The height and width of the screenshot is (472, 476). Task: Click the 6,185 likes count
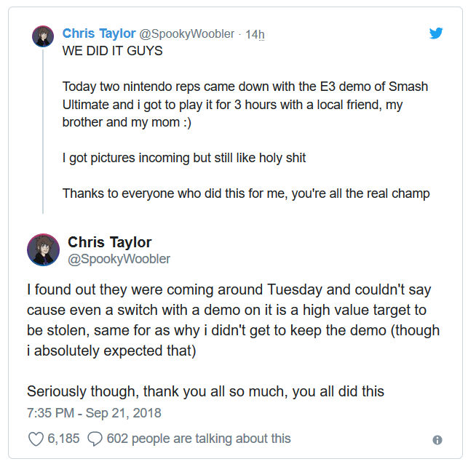(x=64, y=439)
